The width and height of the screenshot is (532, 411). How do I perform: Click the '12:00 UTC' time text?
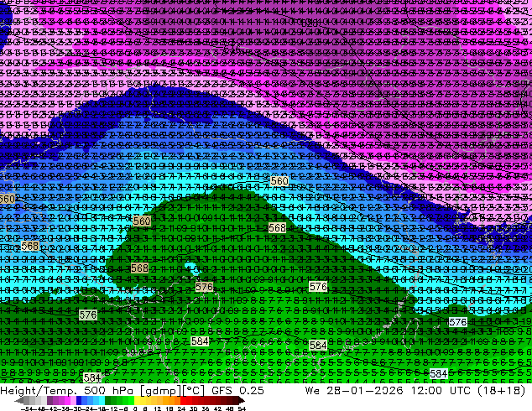pyautogui.click(x=441, y=391)
